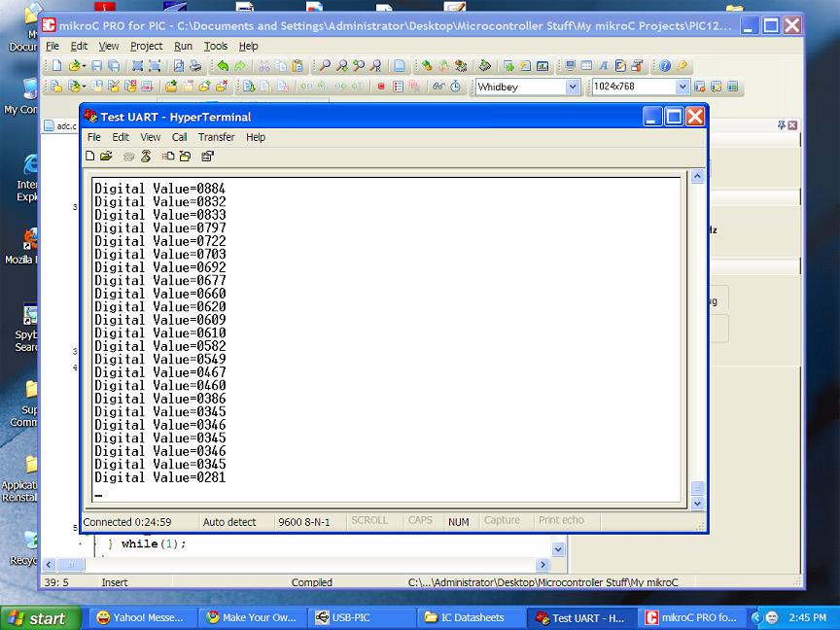The width and height of the screenshot is (840, 630).
Task: Click the 'Digital Value=0610' line in terminal
Action: pos(160,332)
